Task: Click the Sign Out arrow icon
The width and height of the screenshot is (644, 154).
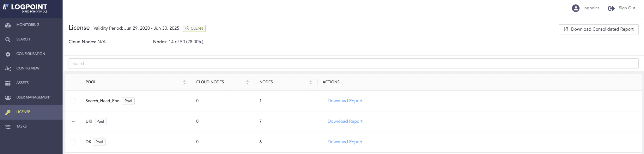Action: pos(611,8)
